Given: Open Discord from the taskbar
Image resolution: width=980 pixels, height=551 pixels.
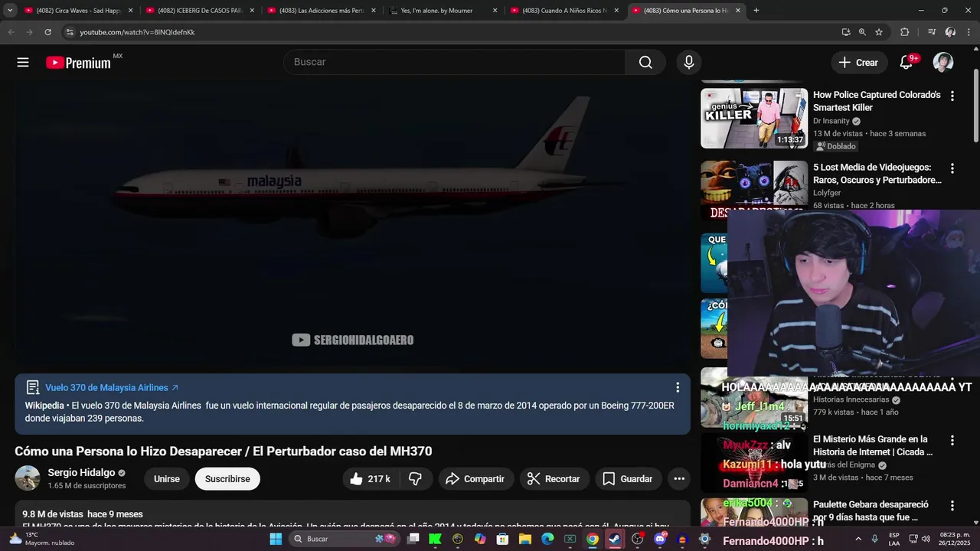Looking at the screenshot, I should [x=660, y=539].
